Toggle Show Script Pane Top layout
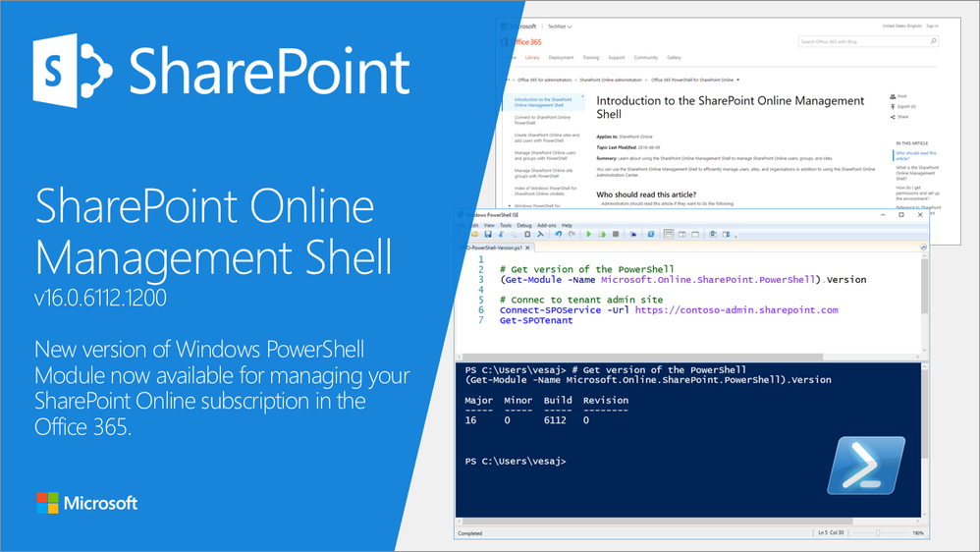 669,234
